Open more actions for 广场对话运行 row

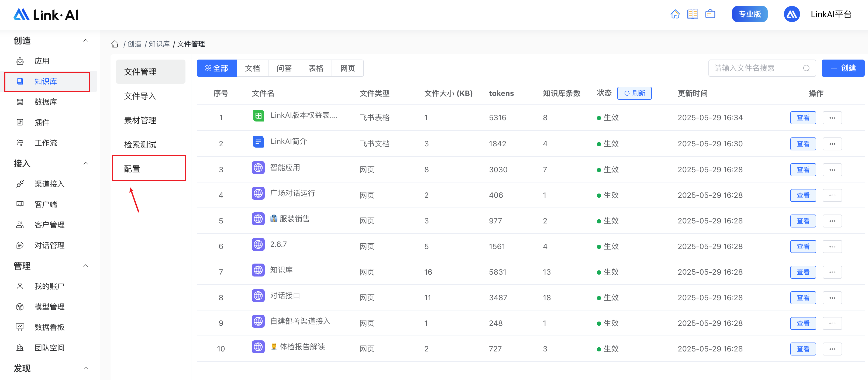tap(832, 195)
